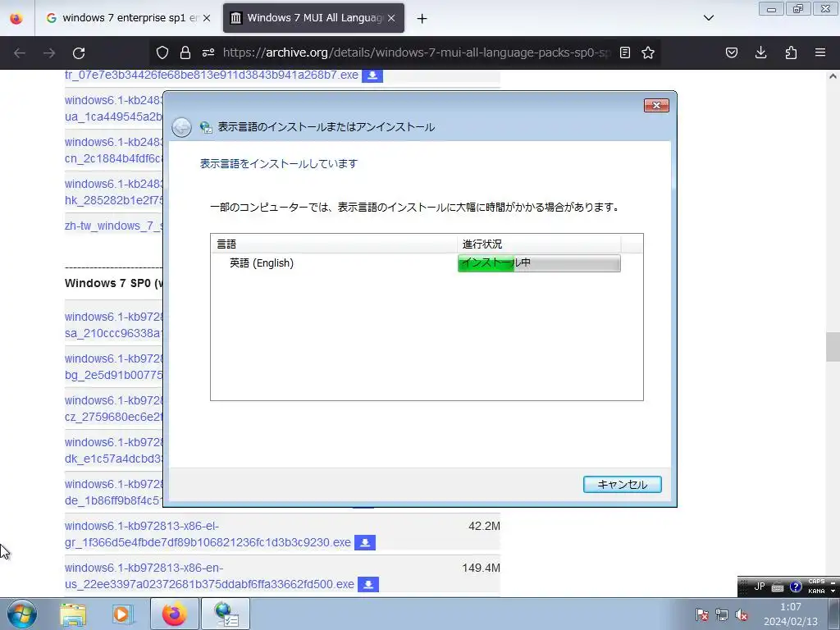Click the 149.4M size value
840x630 pixels.
(x=481, y=568)
